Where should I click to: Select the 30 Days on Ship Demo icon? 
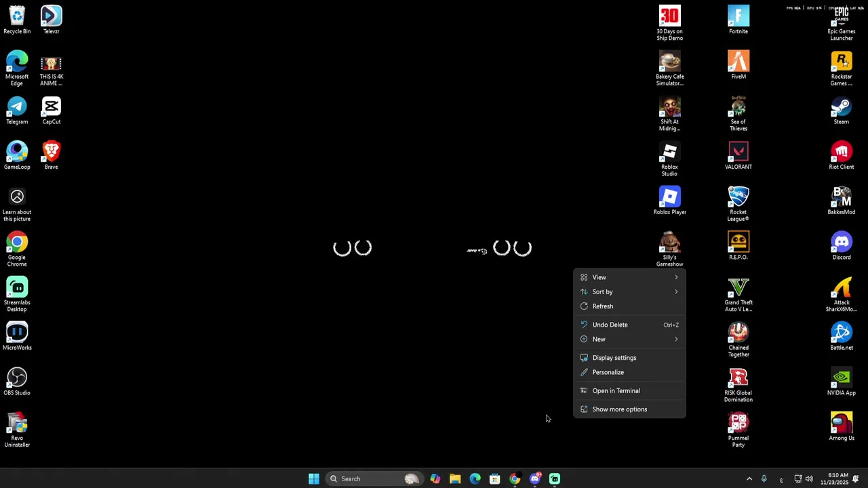tap(669, 23)
